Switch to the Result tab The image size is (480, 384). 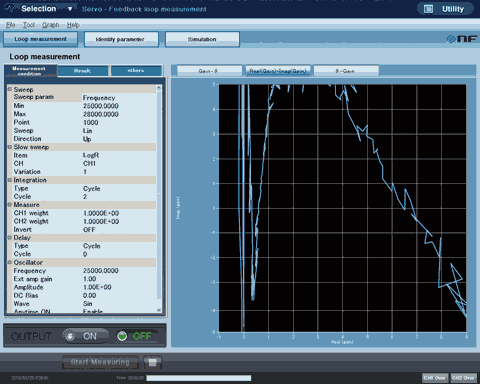click(x=83, y=71)
